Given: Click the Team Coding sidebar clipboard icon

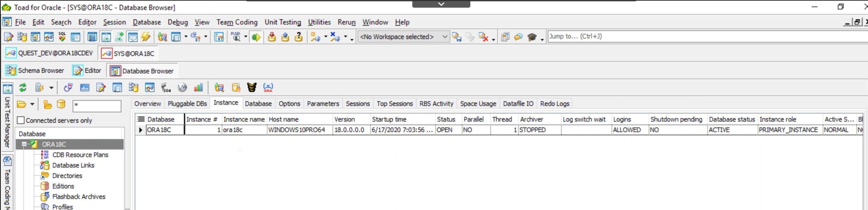Looking at the screenshot, I should tap(7, 161).
